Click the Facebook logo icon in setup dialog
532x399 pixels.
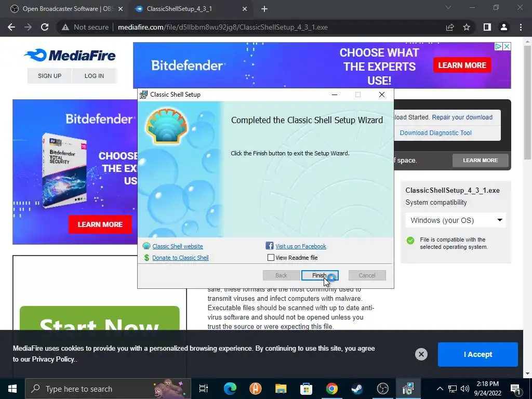(x=270, y=246)
